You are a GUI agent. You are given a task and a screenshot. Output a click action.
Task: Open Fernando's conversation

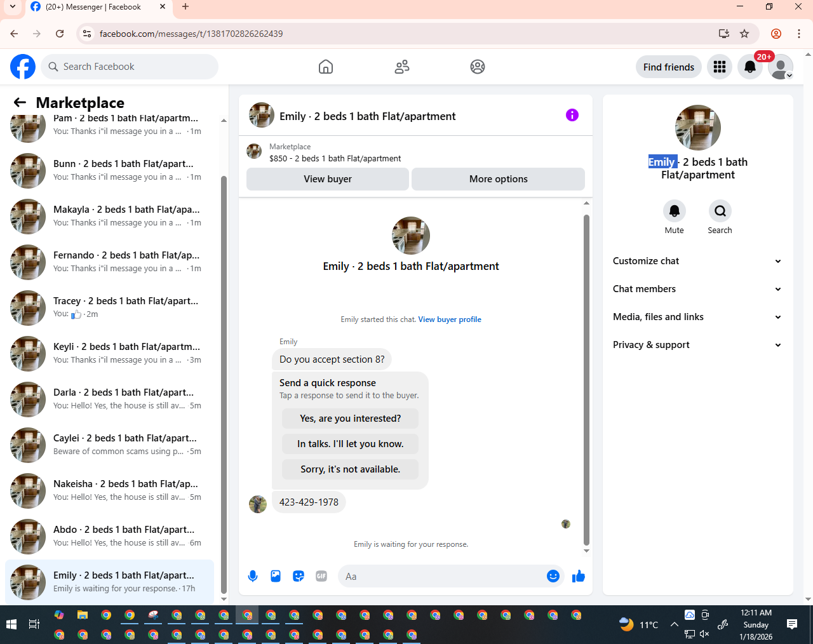coord(109,262)
